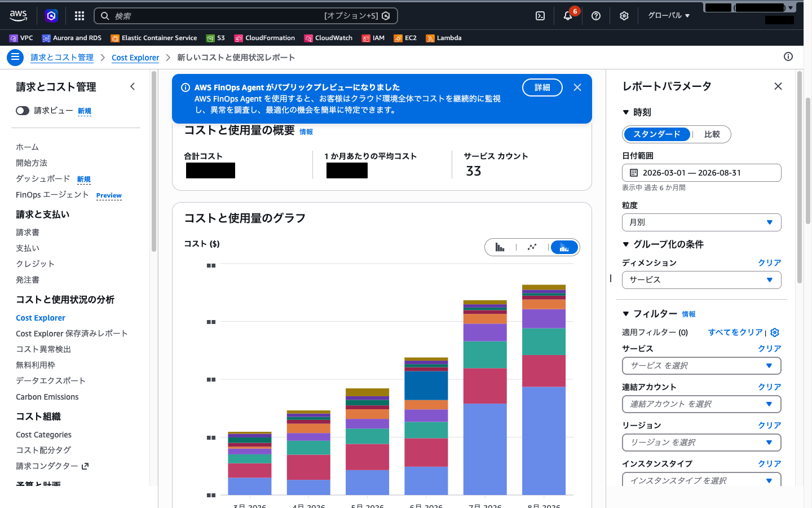Screen dimensions: 812x508
Task: Open S3 favorite shortcut
Action: [215, 38]
